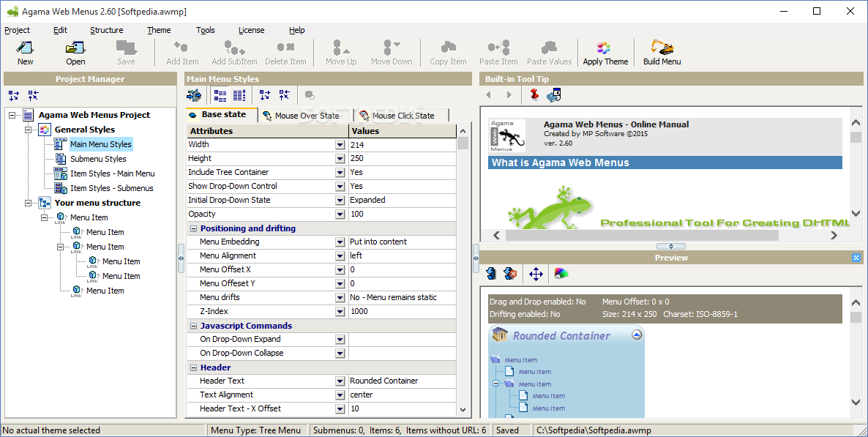The width and height of the screenshot is (868, 437).
Task: Click the forward arrow in Built-in Tool Tip toolbar
Action: [x=509, y=94]
